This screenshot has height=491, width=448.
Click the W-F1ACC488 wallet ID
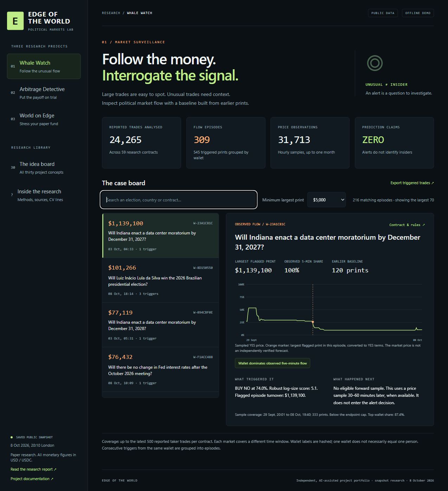pyautogui.click(x=203, y=357)
